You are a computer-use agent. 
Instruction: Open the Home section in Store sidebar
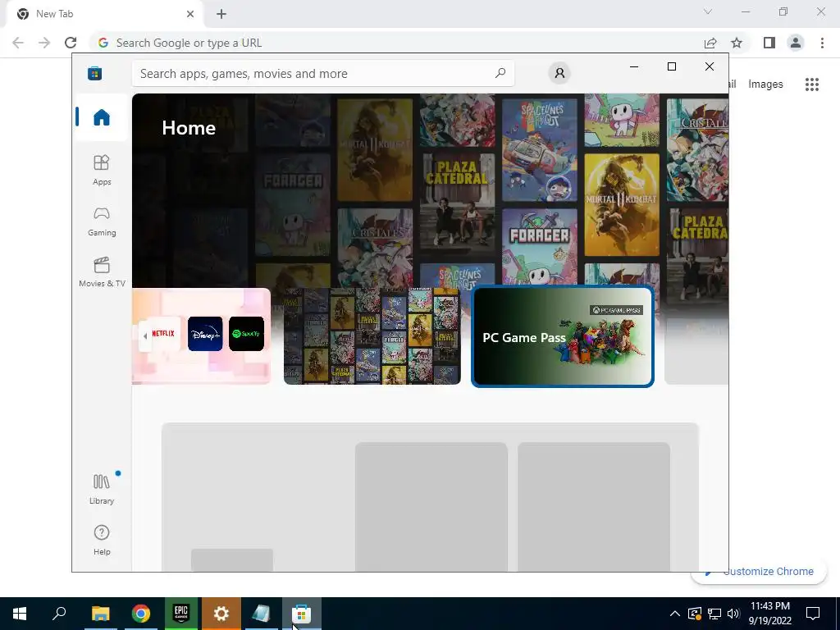[x=101, y=117]
